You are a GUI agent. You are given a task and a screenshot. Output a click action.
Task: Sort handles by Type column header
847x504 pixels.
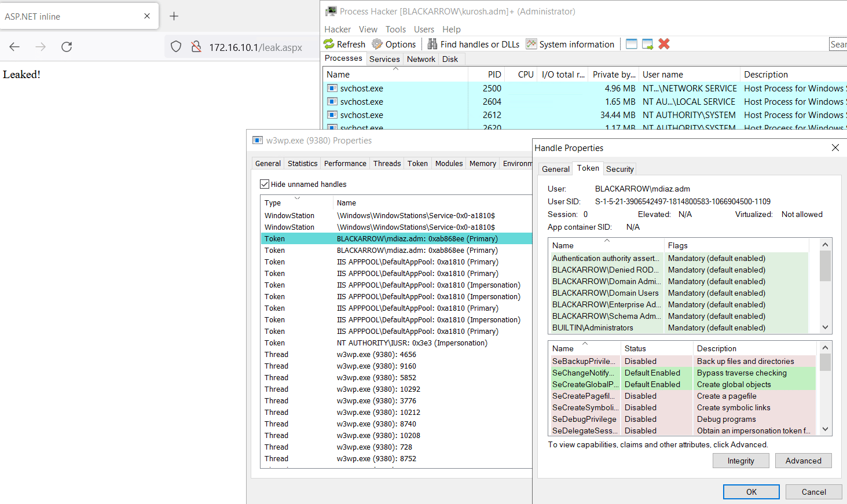pyautogui.click(x=273, y=203)
